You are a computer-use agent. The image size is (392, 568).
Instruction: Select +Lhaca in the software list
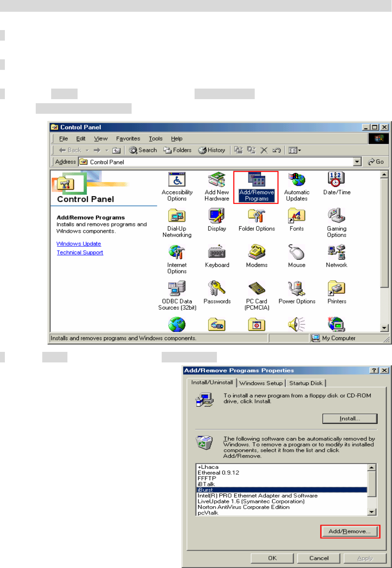point(282,467)
